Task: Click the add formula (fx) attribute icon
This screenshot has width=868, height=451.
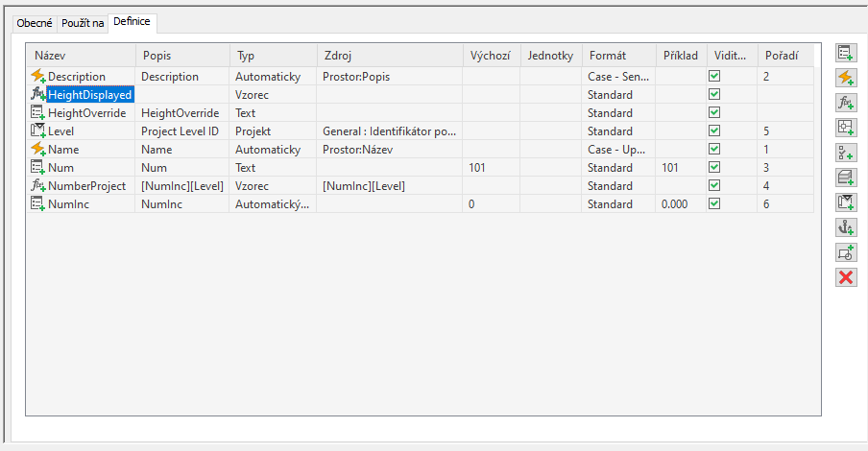Action: (x=846, y=103)
